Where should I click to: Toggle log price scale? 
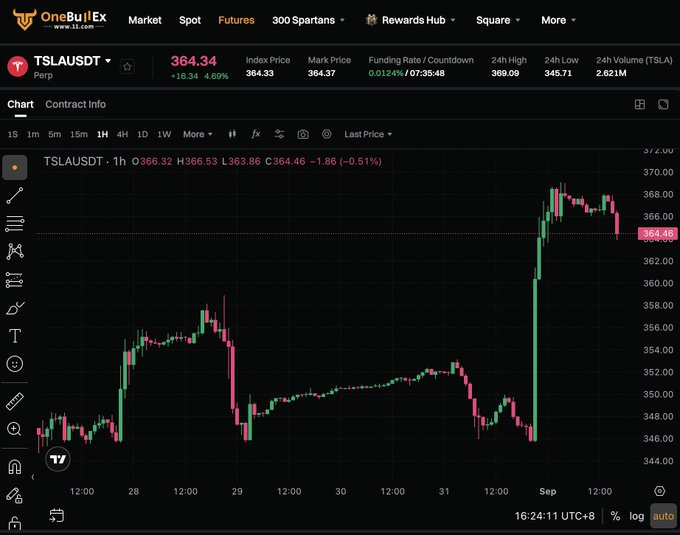(637, 516)
